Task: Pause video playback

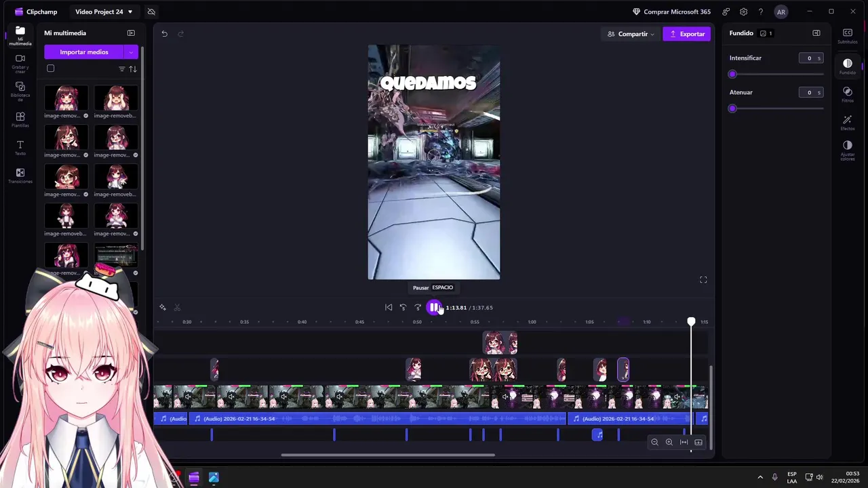Action: (x=434, y=308)
